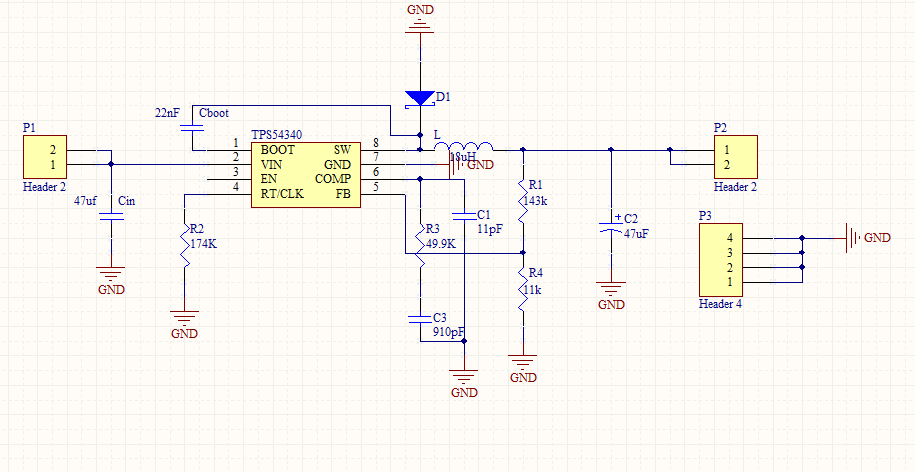Screen dimensions: 915x472
Task: Click the Cin designator label
Action: pyautogui.click(x=126, y=201)
